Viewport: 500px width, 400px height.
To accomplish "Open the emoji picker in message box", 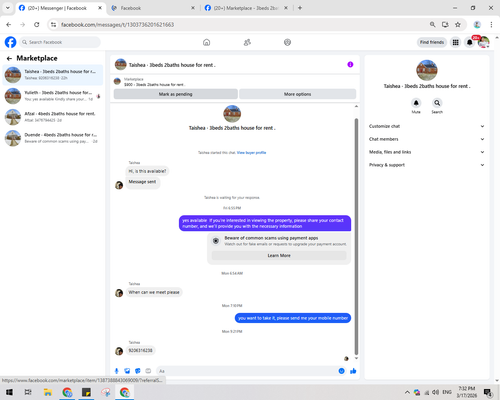I will 341,371.
